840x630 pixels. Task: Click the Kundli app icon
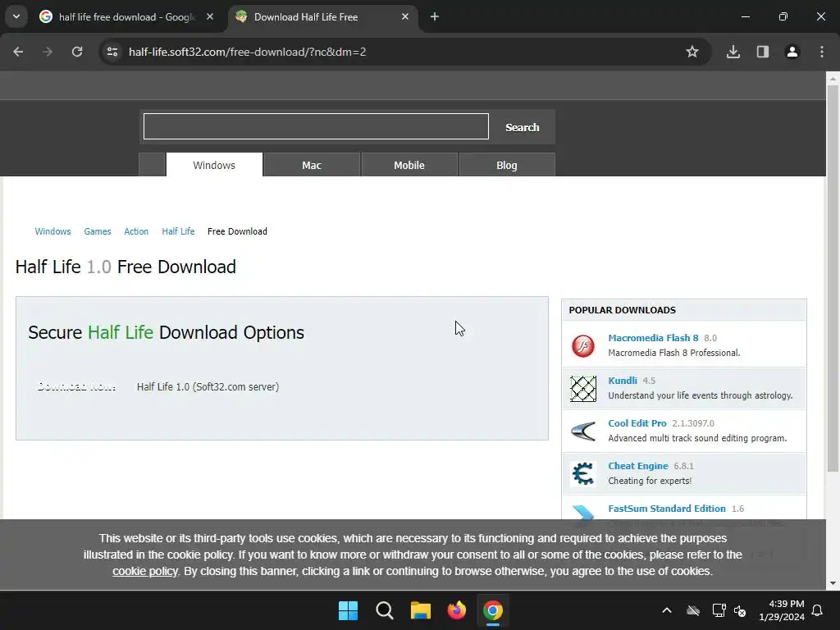pos(583,388)
